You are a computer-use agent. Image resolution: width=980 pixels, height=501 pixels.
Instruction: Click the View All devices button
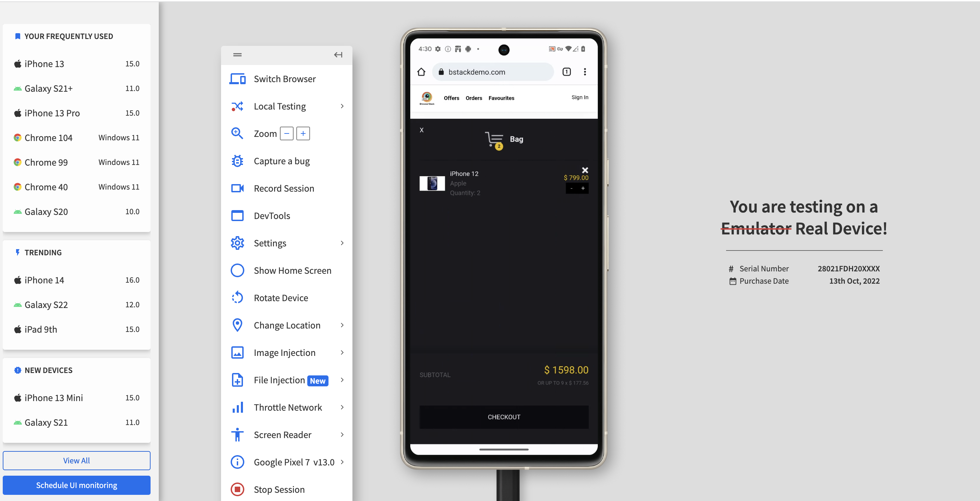click(77, 460)
